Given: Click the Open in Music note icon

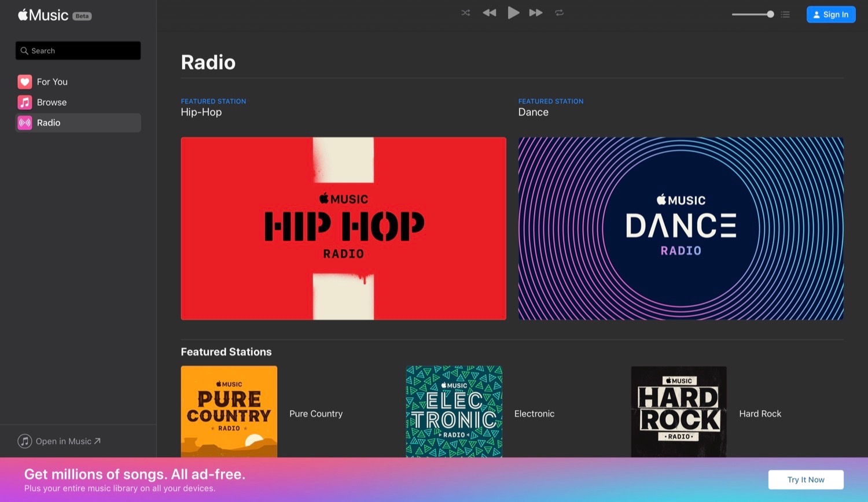Looking at the screenshot, I should click(24, 441).
